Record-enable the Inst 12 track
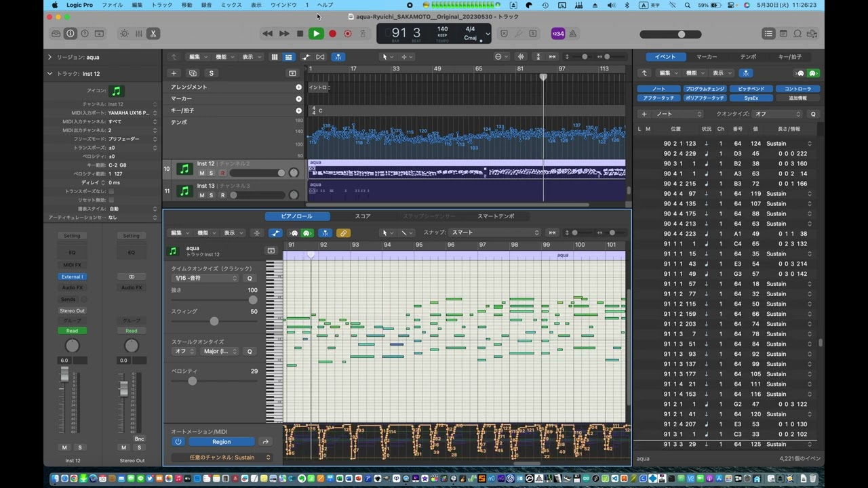 [x=222, y=174]
